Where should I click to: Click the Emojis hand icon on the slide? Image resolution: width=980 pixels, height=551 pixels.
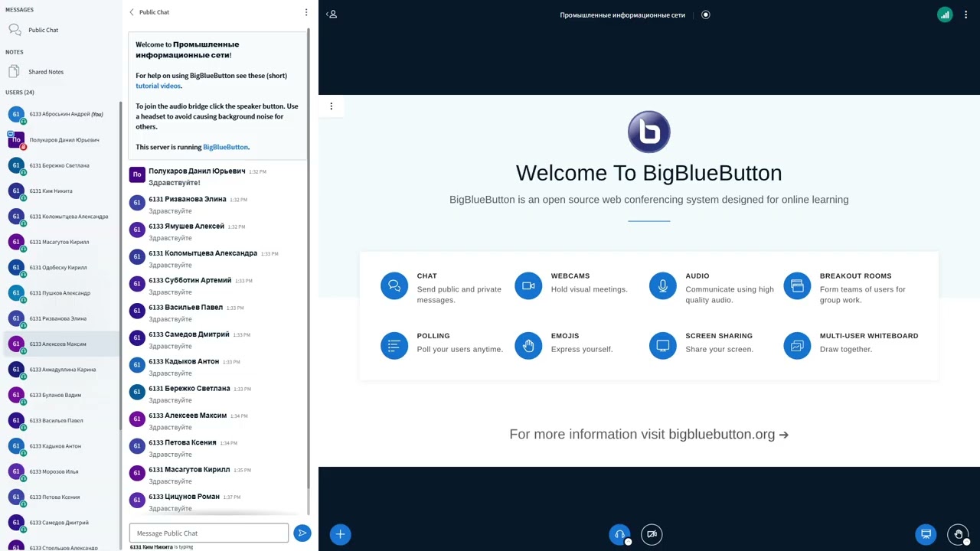pyautogui.click(x=528, y=346)
